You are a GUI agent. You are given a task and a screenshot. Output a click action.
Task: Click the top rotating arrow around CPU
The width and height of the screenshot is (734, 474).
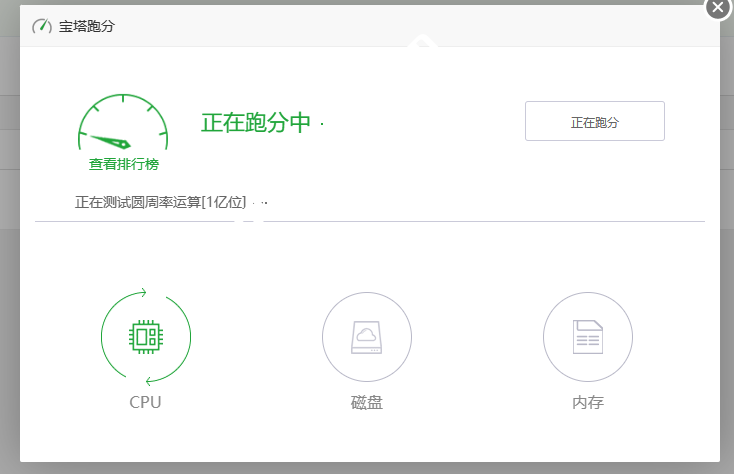click(144, 293)
